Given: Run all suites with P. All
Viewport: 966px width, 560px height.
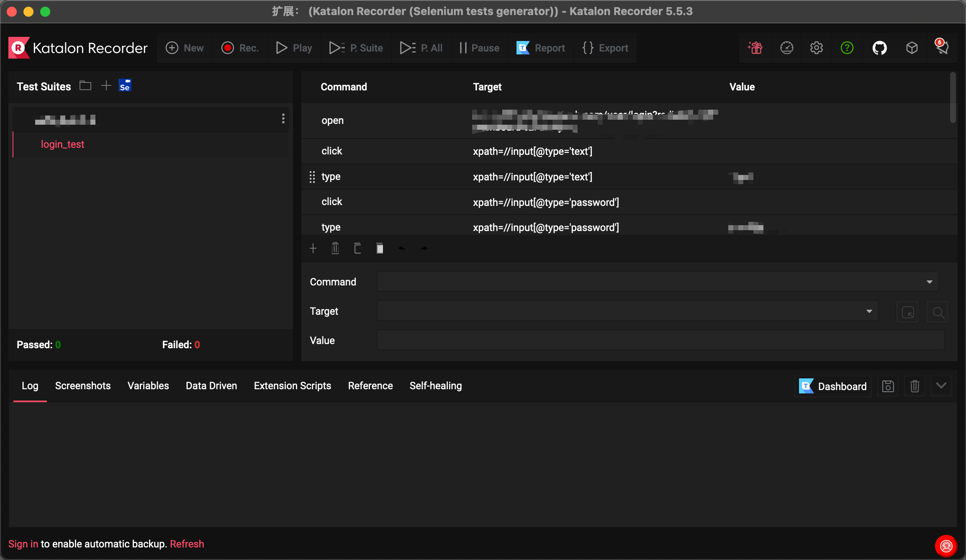Looking at the screenshot, I should click(x=421, y=48).
